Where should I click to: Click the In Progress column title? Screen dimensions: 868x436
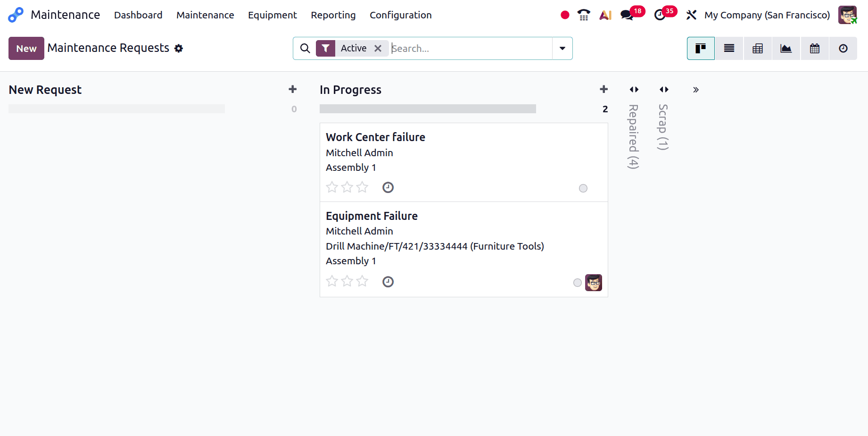point(350,90)
